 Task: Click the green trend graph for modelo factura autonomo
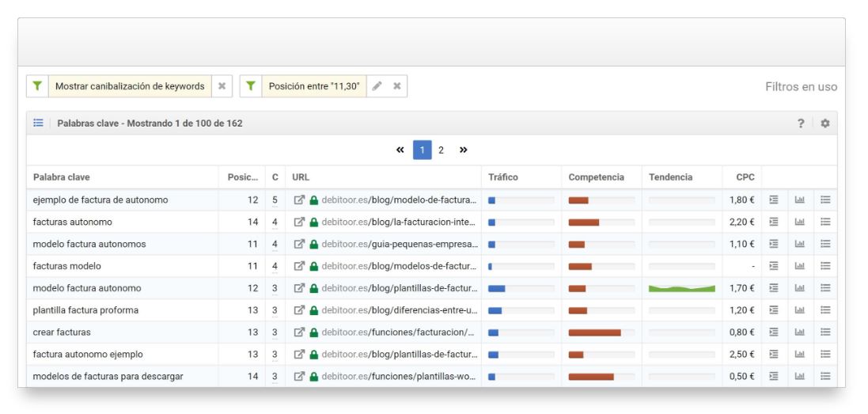click(x=681, y=288)
